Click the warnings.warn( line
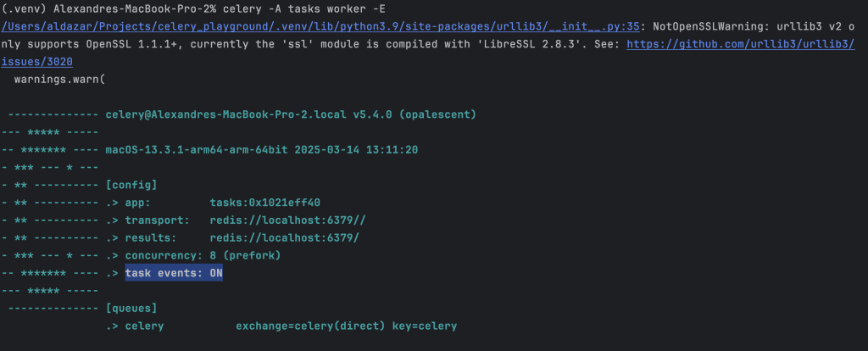The image size is (868, 351). coord(60,79)
